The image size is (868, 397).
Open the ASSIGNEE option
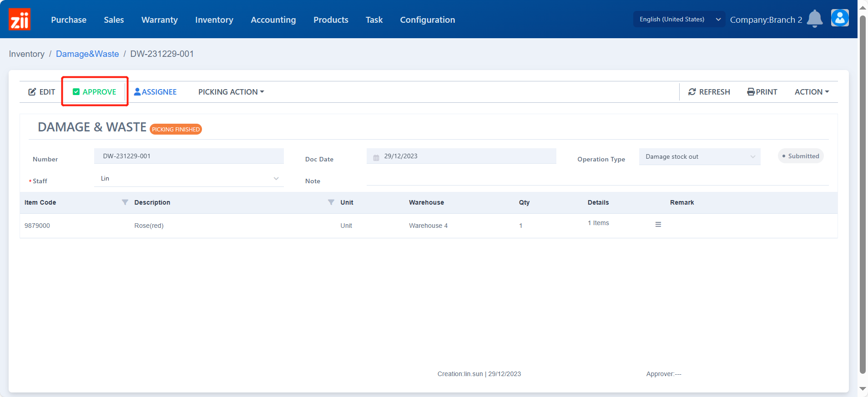[155, 92]
